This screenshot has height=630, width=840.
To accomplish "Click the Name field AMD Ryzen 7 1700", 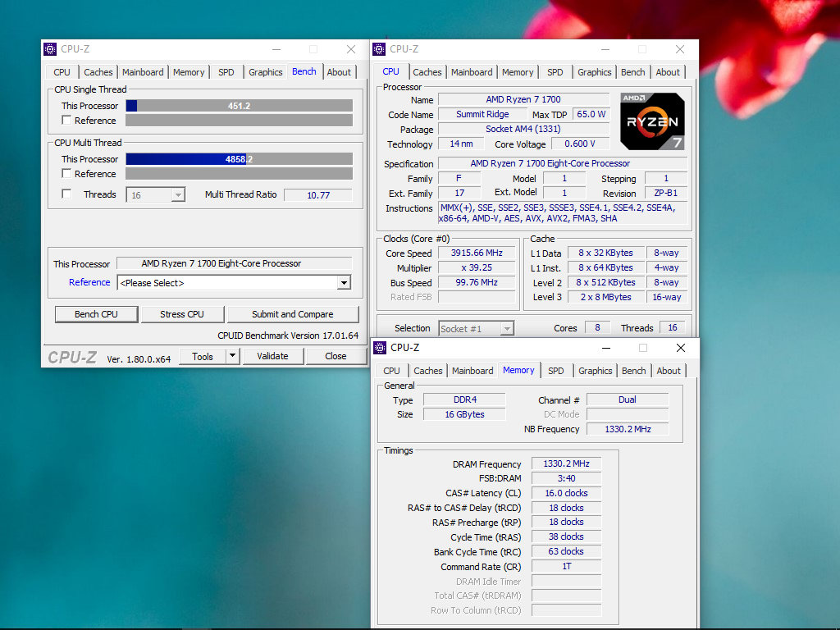I will pyautogui.click(x=523, y=99).
